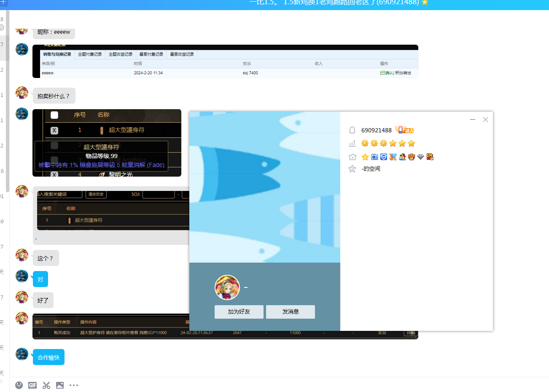Click the QQ penguin surfing badge
This screenshot has height=392, width=549.
point(402,157)
